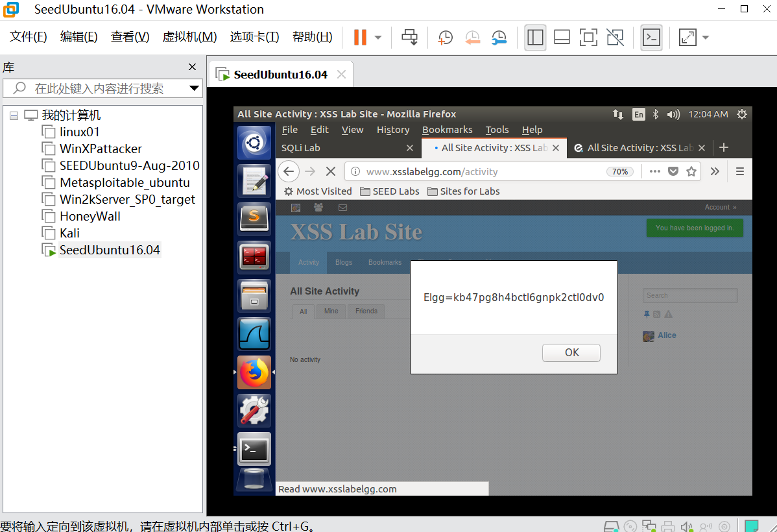Open the 帮助(H) menu

[312, 37]
